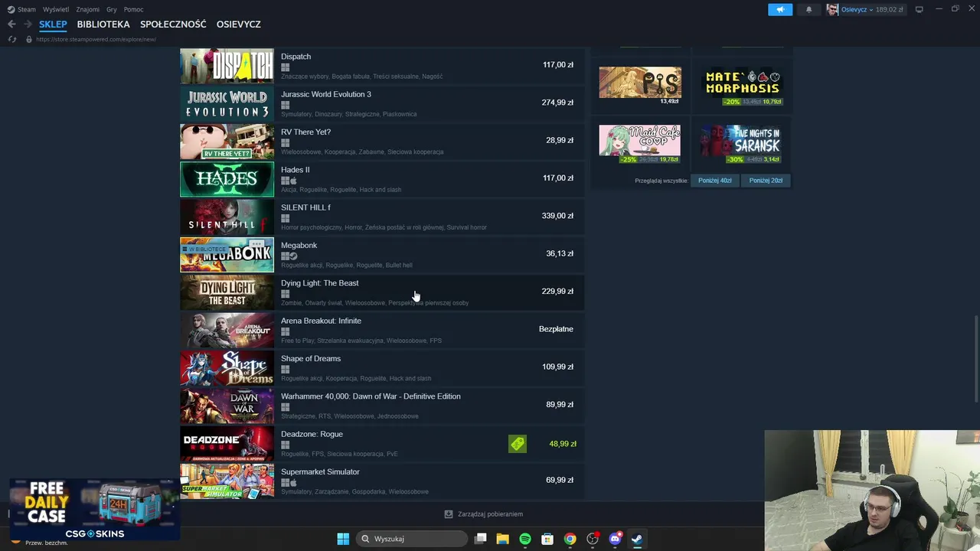Open the Mate Morphosis discounted game tile

click(x=742, y=86)
